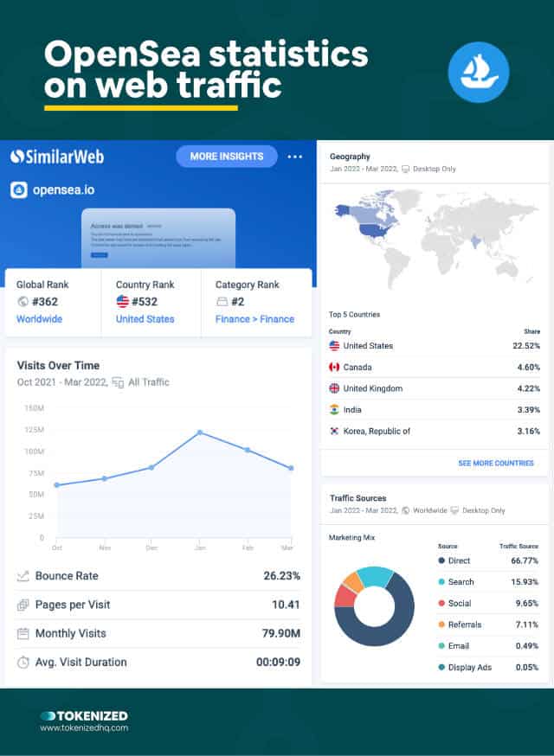Click the opensea.io site favicon
The width and height of the screenshot is (554, 756).
click(19, 190)
